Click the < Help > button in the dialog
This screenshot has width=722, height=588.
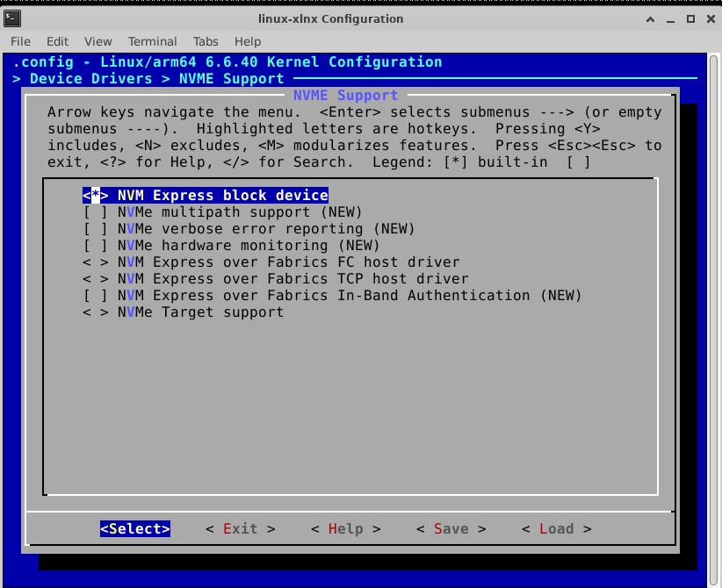coord(345,529)
